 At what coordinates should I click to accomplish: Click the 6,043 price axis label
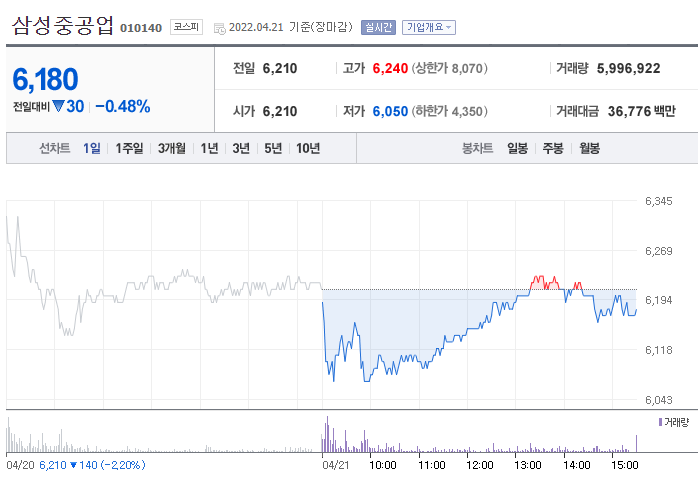[x=659, y=400]
